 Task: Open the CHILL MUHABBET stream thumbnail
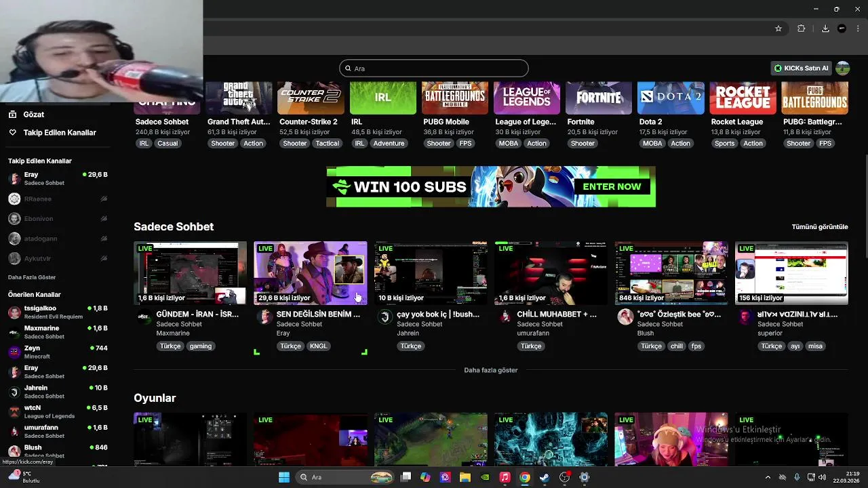(551, 273)
